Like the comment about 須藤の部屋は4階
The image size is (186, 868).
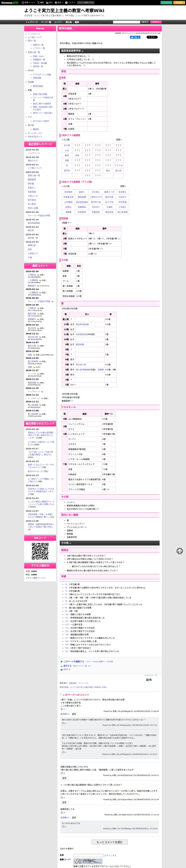coord(62,773)
